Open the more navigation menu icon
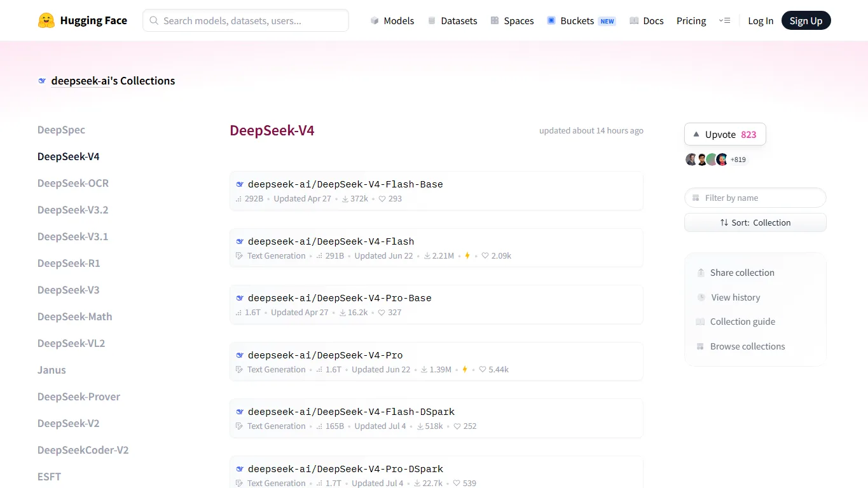The width and height of the screenshot is (868, 488). click(724, 20)
